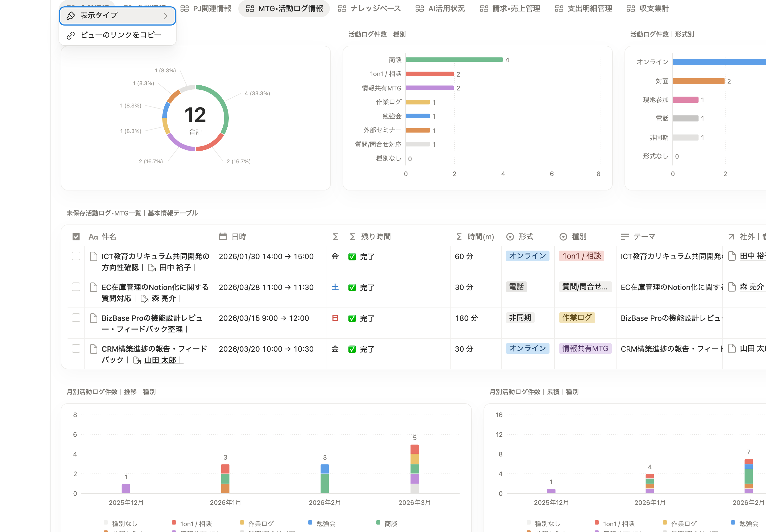Switch to the PJ関連情報 tab

pyautogui.click(x=206, y=8)
